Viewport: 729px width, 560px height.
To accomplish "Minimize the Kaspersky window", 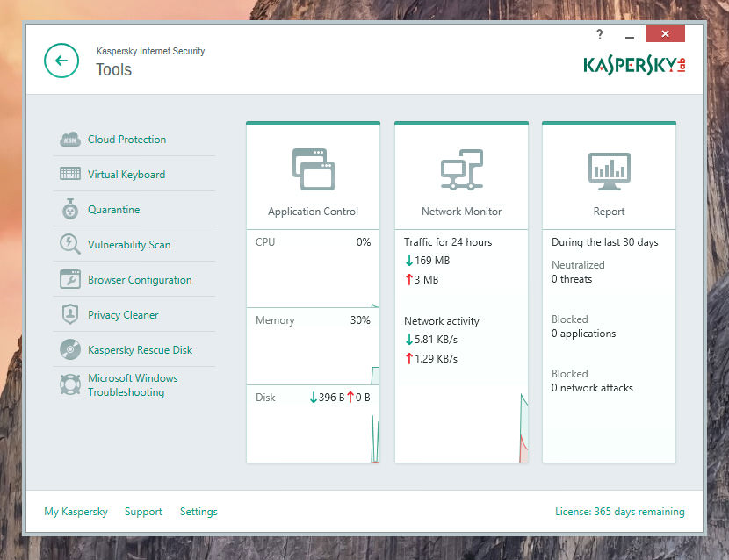I will (630, 36).
